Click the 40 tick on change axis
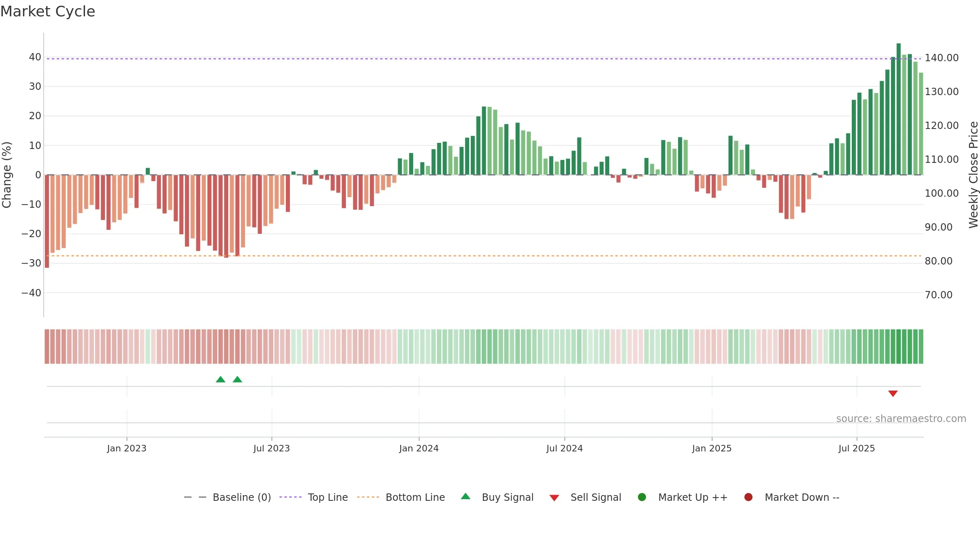Image resolution: width=980 pixels, height=551 pixels. [x=35, y=57]
